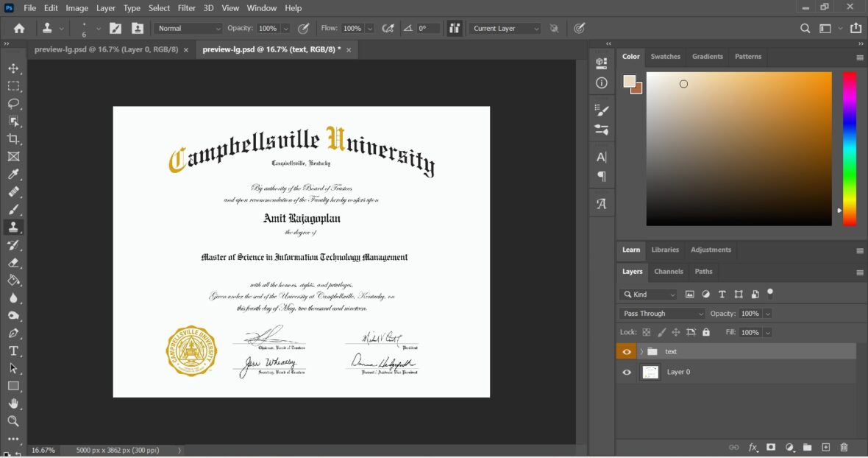
Task: Select the Paint Bucket tool
Action: point(13,281)
